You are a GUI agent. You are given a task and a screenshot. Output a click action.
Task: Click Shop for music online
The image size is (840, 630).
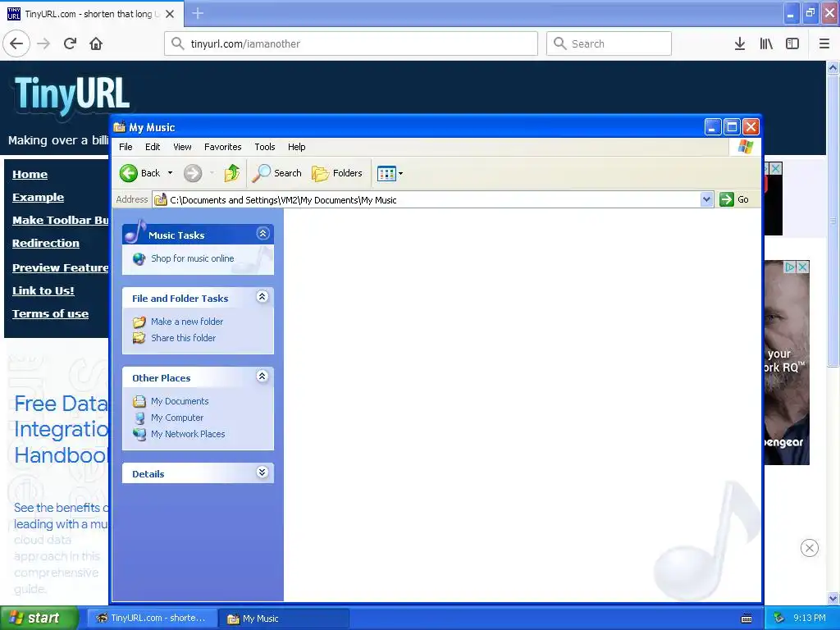[x=192, y=258]
